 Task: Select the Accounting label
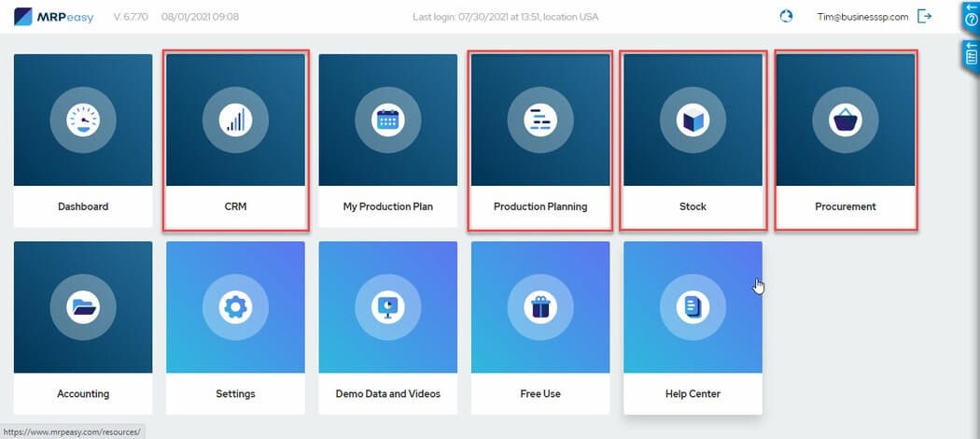tap(83, 394)
